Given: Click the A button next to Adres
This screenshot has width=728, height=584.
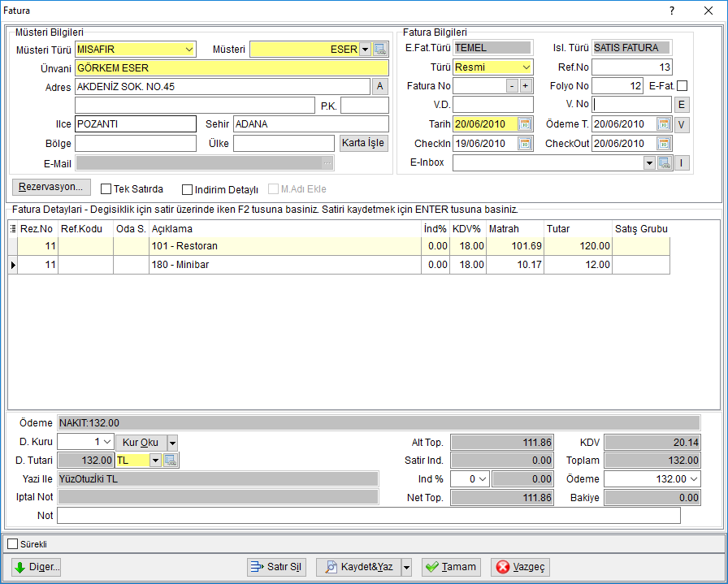Looking at the screenshot, I should [380, 86].
